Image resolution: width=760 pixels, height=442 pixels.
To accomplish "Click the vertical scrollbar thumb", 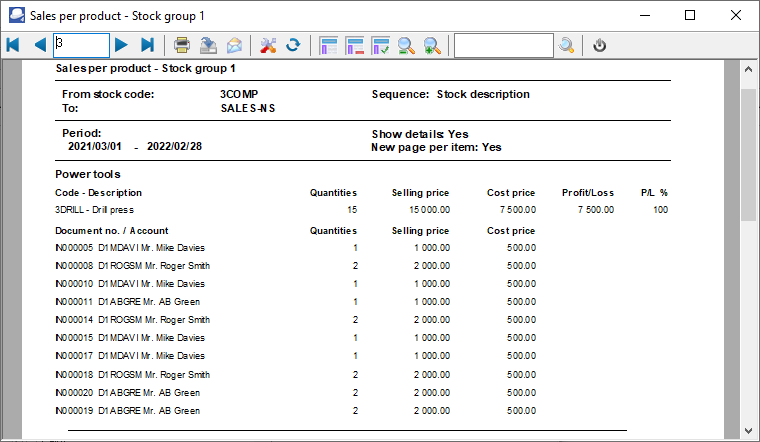I will [x=749, y=150].
